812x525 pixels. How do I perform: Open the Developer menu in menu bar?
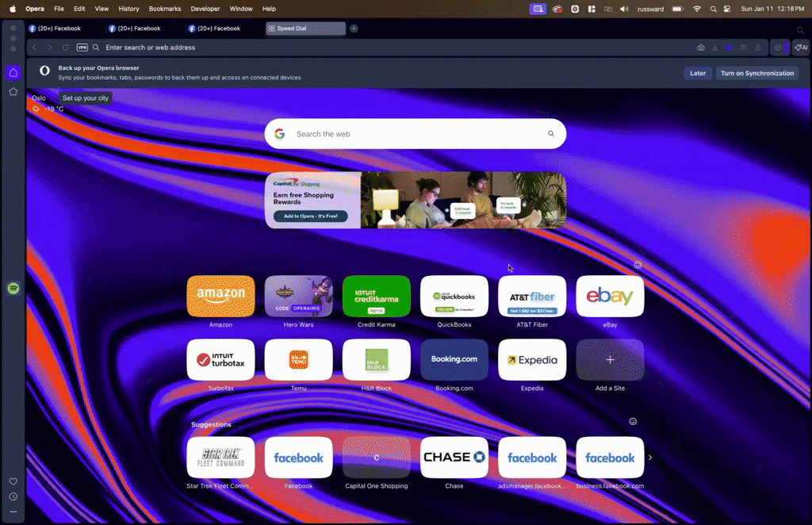[x=205, y=9]
